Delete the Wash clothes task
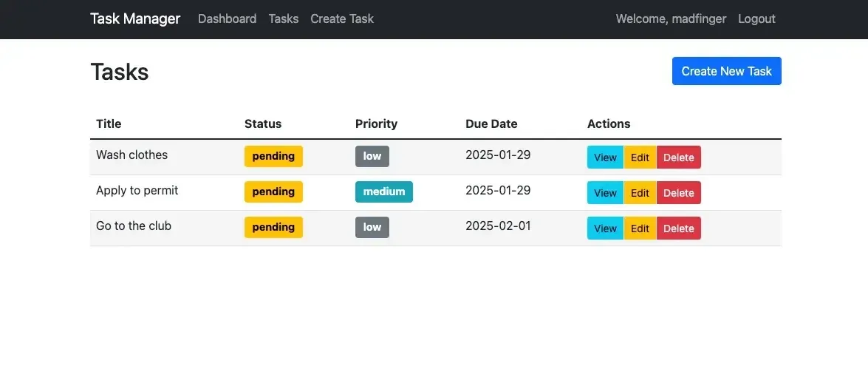868x369 pixels. [x=678, y=158]
